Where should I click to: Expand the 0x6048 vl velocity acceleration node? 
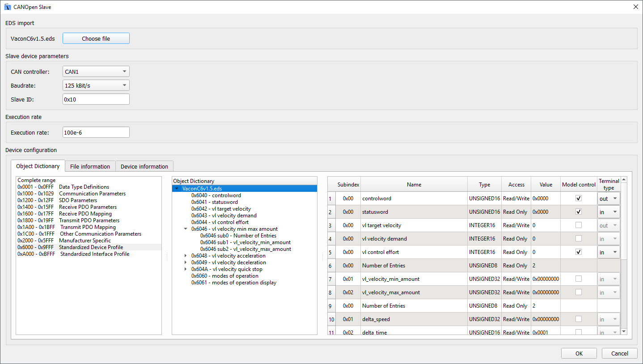pos(186,256)
